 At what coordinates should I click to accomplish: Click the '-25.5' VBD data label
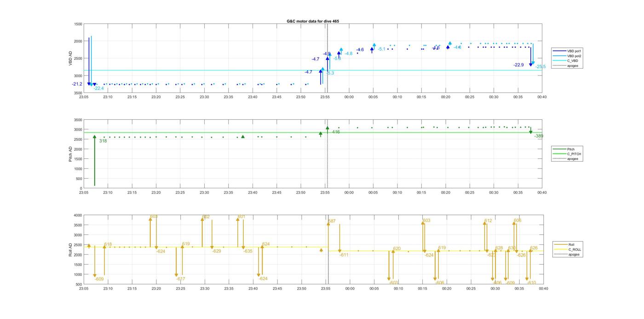point(540,67)
